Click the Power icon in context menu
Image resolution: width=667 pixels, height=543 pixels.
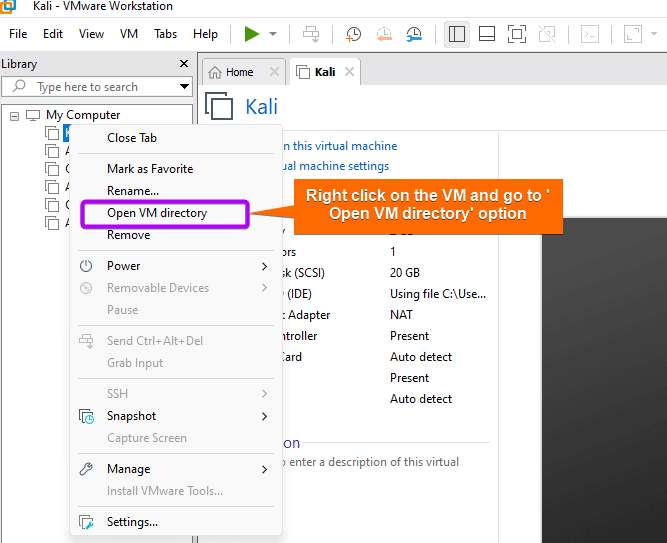(86, 266)
